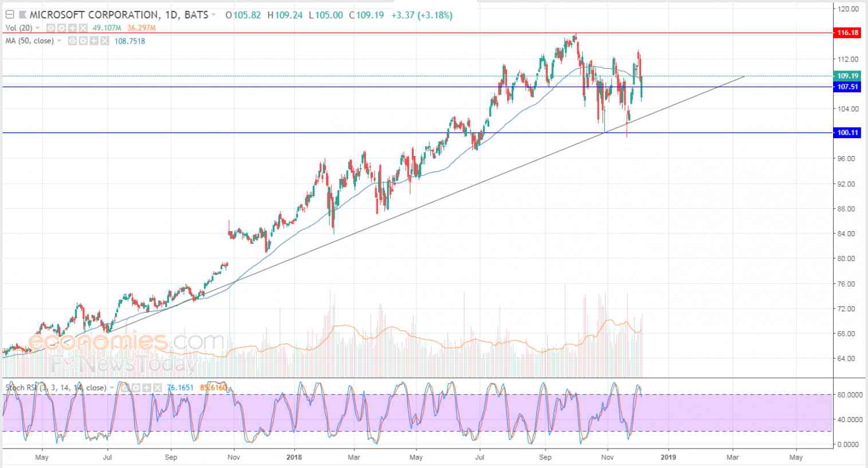Open the dropdown arrow after the BATS symbol title
The height and width of the screenshot is (468, 868).
click(214, 15)
